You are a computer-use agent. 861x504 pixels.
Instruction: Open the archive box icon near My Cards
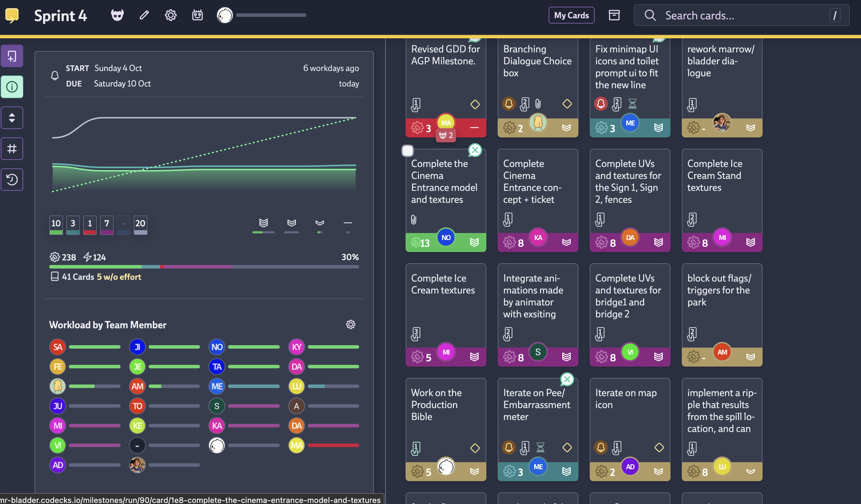tap(614, 15)
